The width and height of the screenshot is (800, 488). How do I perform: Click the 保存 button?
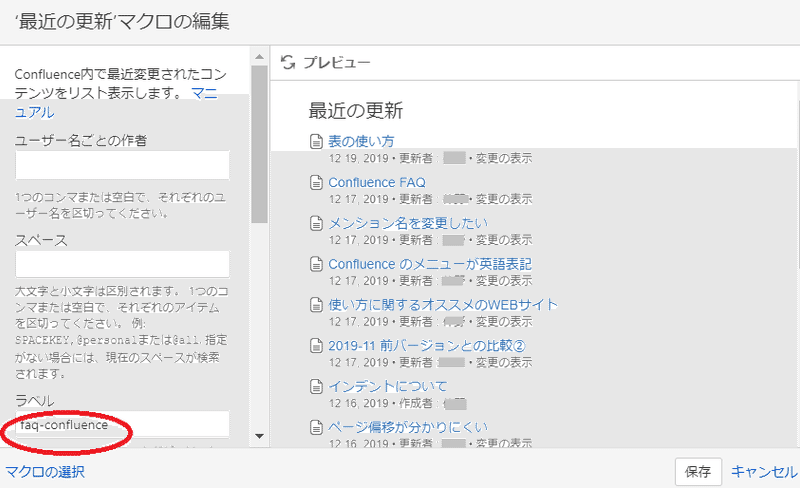698,472
